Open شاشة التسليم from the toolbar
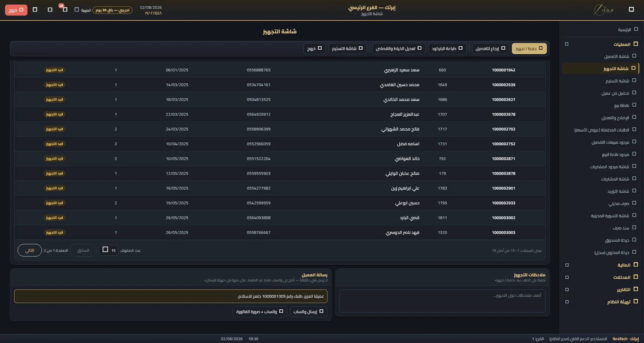 (347, 48)
